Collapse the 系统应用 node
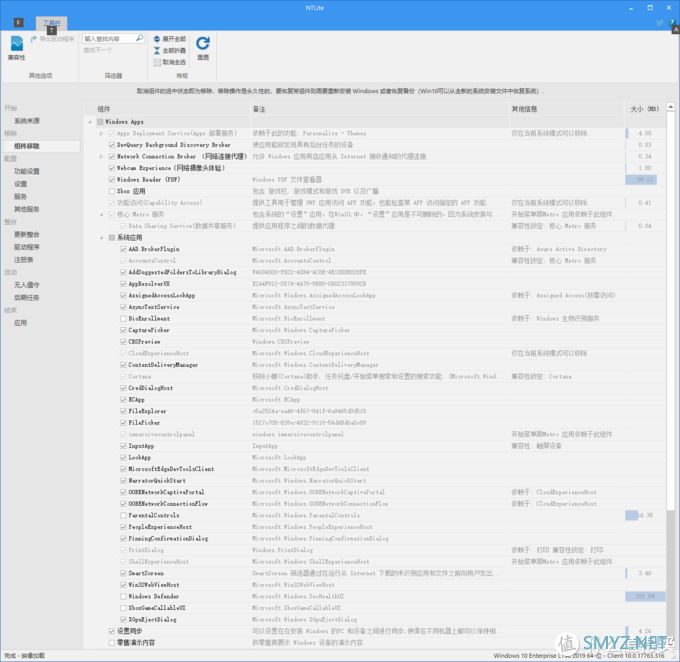 point(101,237)
